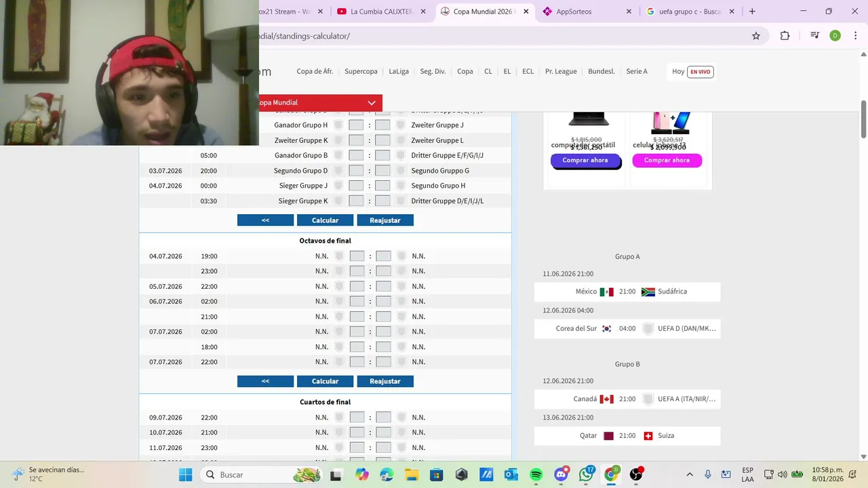This screenshot has width=868, height=488.
Task: Click away score box for Zweiter Gruppe L
Action: point(382,140)
